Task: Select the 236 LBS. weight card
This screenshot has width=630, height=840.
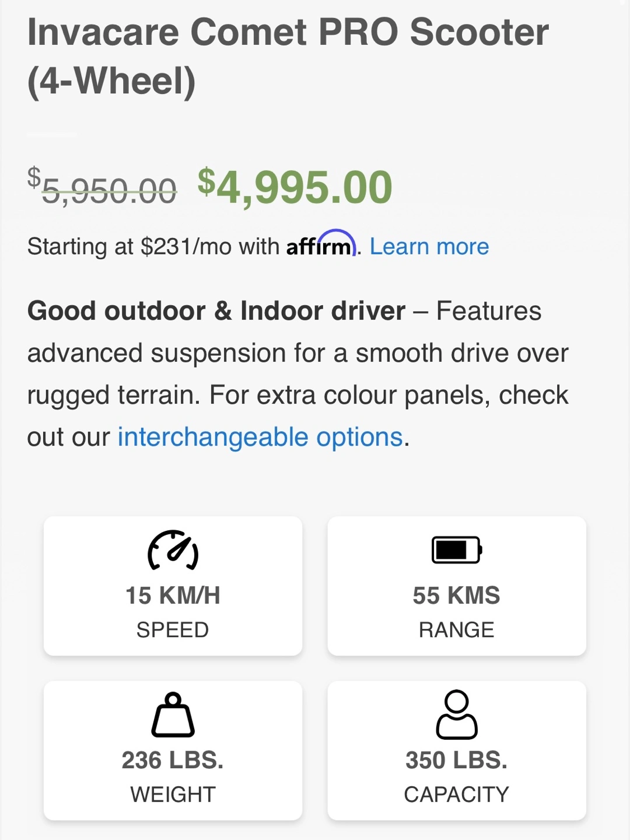Action: coord(173,750)
